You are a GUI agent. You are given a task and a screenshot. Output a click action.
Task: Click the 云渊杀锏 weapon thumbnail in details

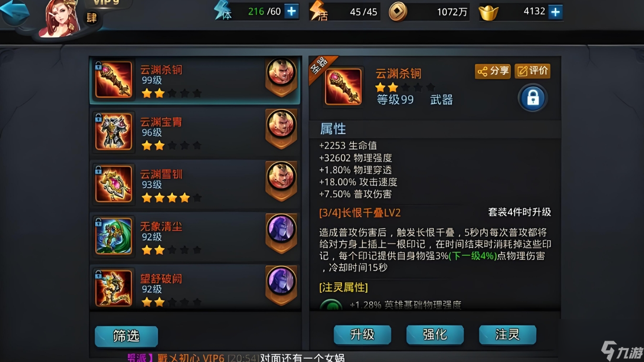pyautogui.click(x=343, y=86)
